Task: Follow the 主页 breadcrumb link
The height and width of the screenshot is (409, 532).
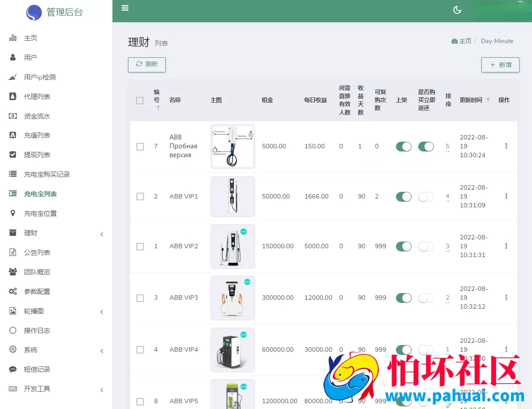Action: 465,41
